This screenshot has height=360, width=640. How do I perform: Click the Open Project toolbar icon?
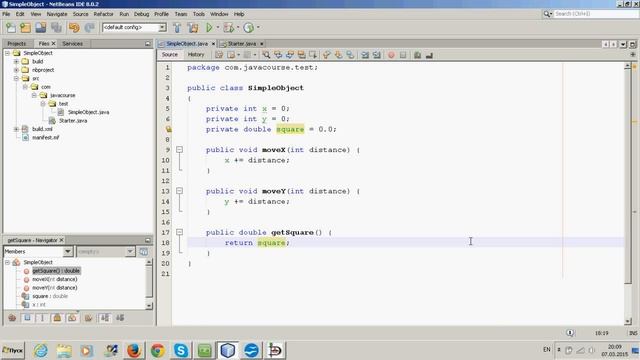point(40,27)
